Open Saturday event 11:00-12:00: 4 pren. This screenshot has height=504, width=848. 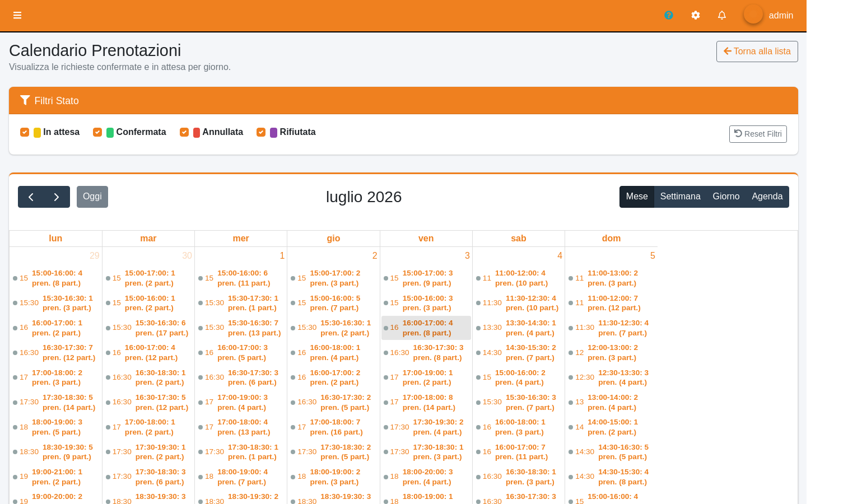pyautogui.click(x=519, y=278)
